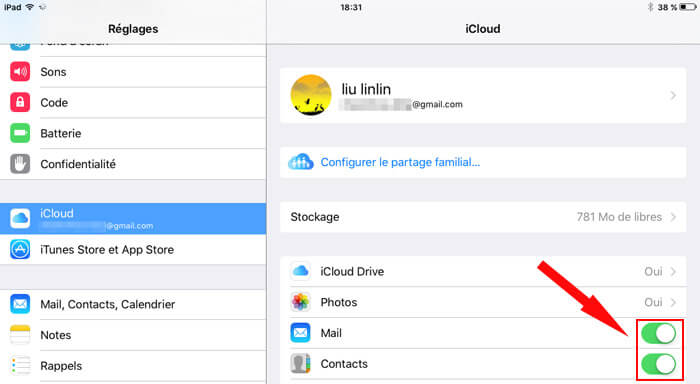Tap Configurer le partage familial link
This screenshot has width=700, height=384.
pyautogui.click(x=400, y=162)
